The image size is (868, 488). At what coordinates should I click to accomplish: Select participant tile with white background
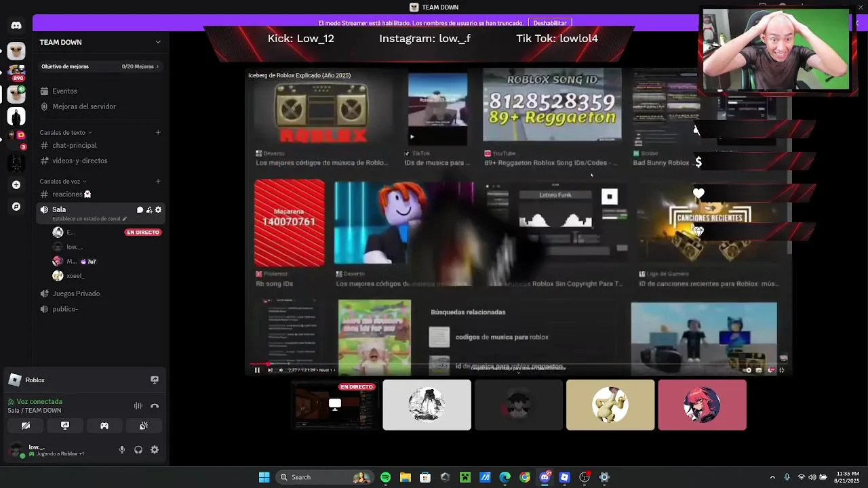pyautogui.click(x=427, y=405)
